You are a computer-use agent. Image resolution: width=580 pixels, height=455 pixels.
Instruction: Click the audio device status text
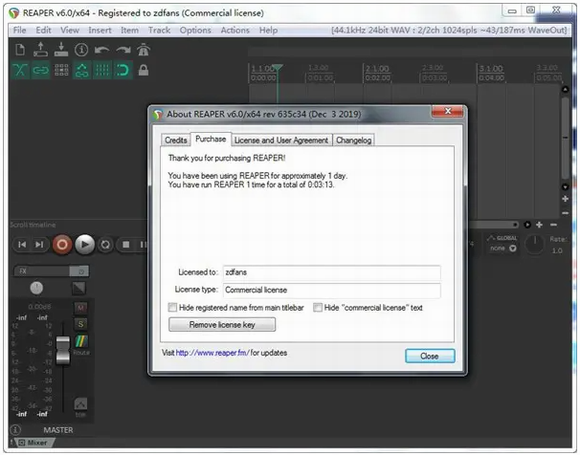(449, 30)
